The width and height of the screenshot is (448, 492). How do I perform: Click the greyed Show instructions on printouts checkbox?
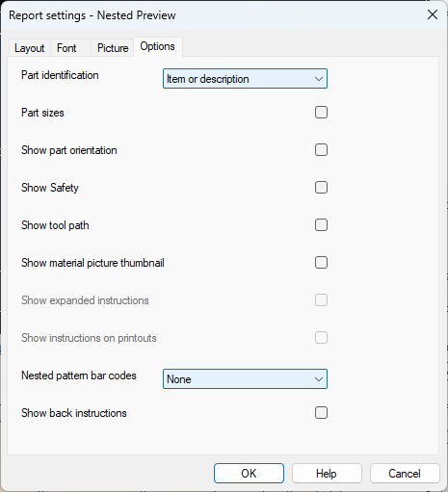point(321,338)
